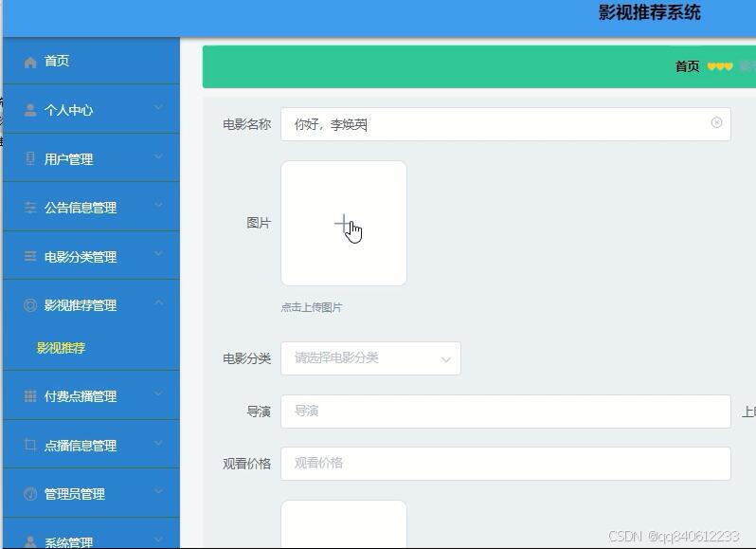Click the person icon beside 个人中心
This screenshot has height=549, width=756.
pos(30,110)
